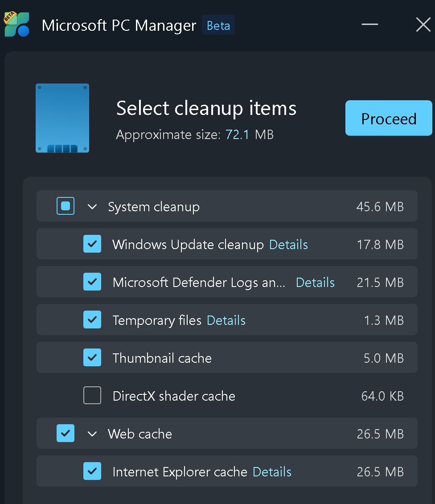Uncheck Windows Update cleanup
Image resolution: width=435 pixels, height=504 pixels.
pos(92,244)
